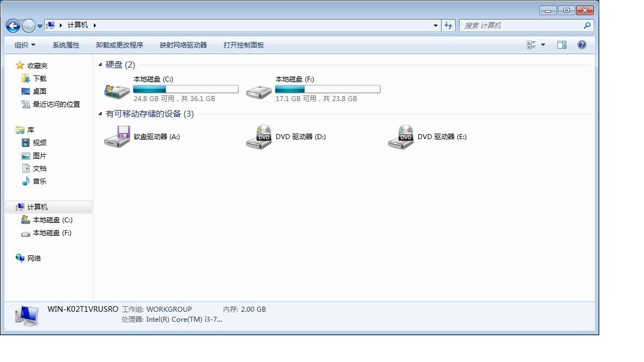Click 打开控制面板 in the toolbar
This screenshot has width=644, height=362.
click(244, 45)
